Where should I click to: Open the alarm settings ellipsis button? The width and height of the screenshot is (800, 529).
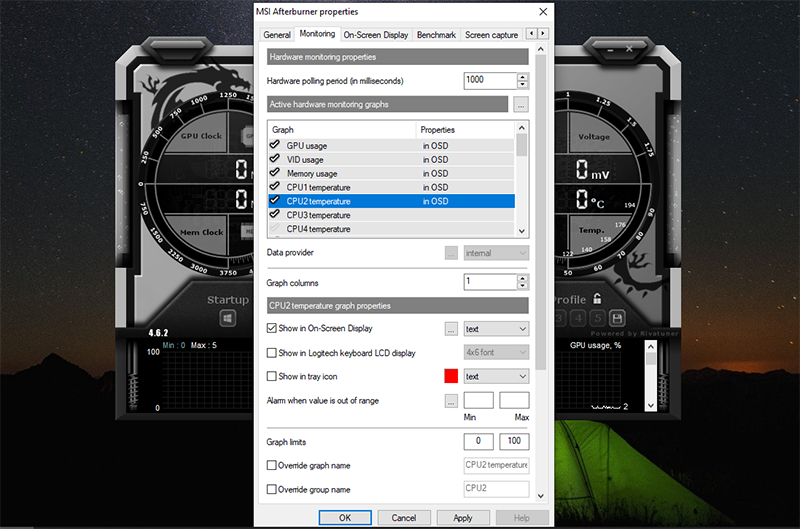point(451,401)
